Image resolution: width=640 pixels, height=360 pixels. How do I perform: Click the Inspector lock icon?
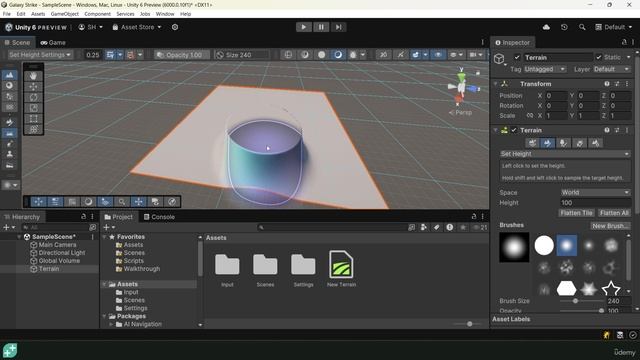tap(624, 42)
